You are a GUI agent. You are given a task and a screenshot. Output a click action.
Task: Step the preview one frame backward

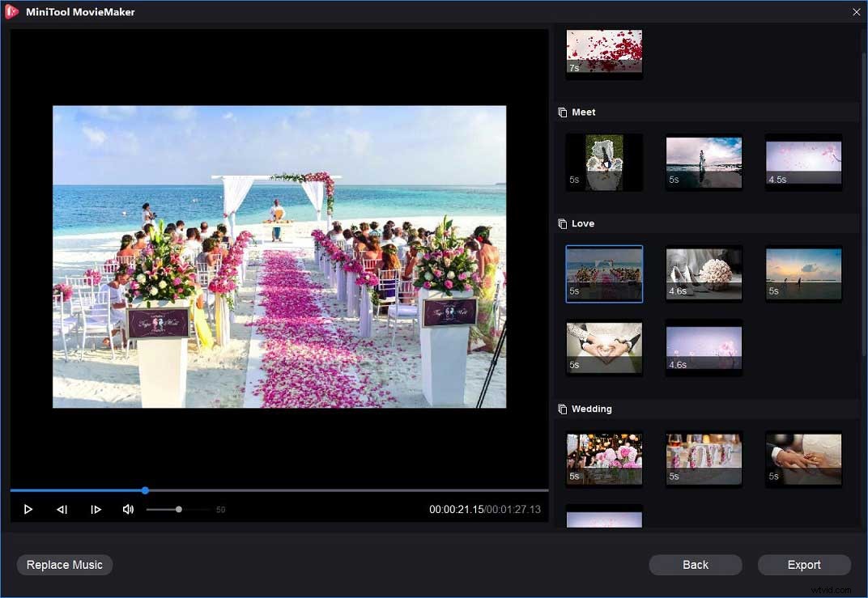click(62, 509)
